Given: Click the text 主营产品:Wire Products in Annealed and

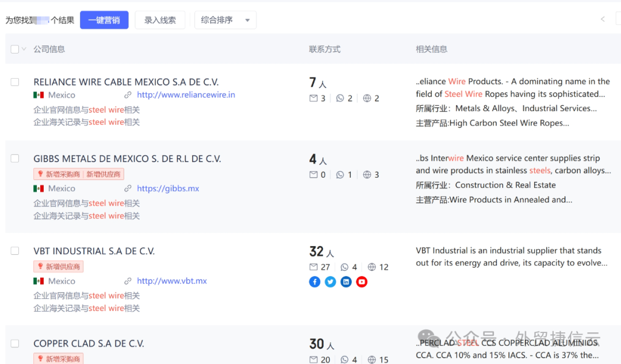Looking at the screenshot, I should 494,200.
